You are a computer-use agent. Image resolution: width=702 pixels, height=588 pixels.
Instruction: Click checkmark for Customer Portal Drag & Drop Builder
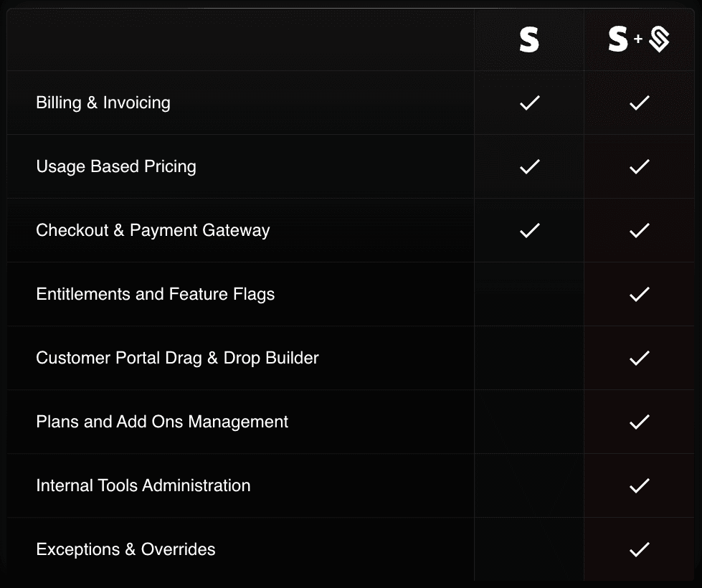pyautogui.click(x=639, y=358)
